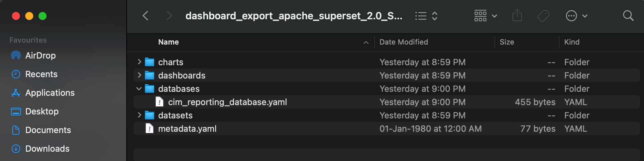Click the forward navigation arrow
The height and width of the screenshot is (161, 644).
coord(169,16)
